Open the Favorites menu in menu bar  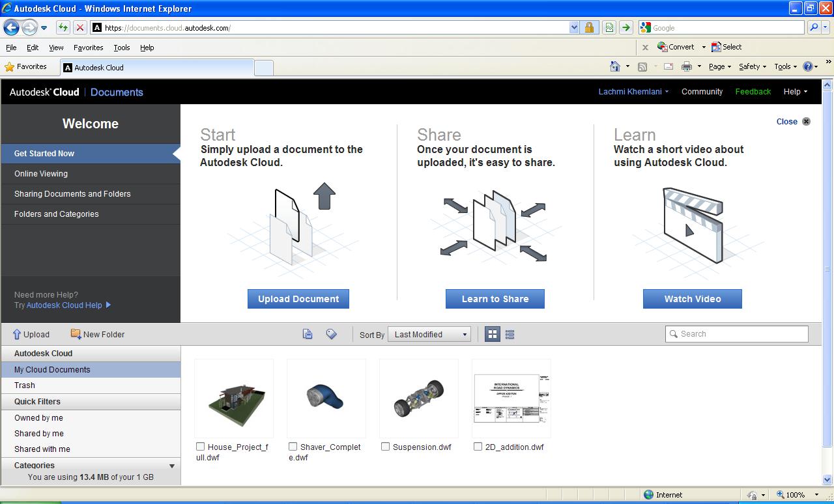(x=88, y=48)
